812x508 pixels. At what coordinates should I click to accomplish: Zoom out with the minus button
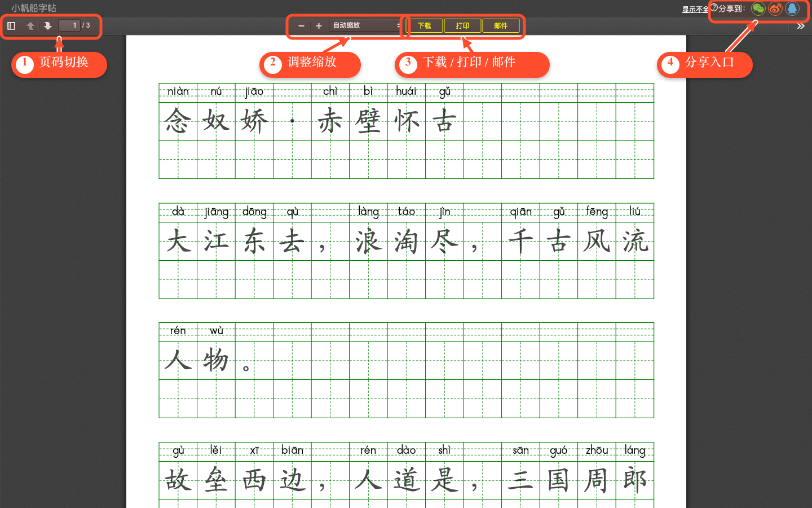[x=301, y=26]
